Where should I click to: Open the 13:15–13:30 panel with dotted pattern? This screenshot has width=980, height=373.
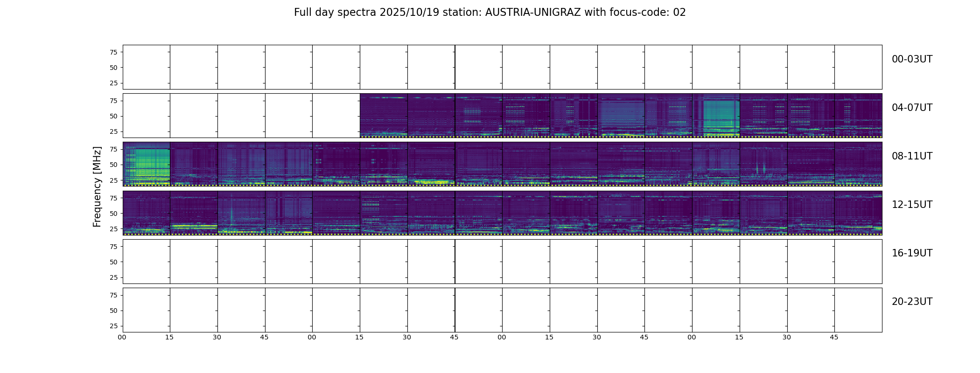tap(384, 213)
